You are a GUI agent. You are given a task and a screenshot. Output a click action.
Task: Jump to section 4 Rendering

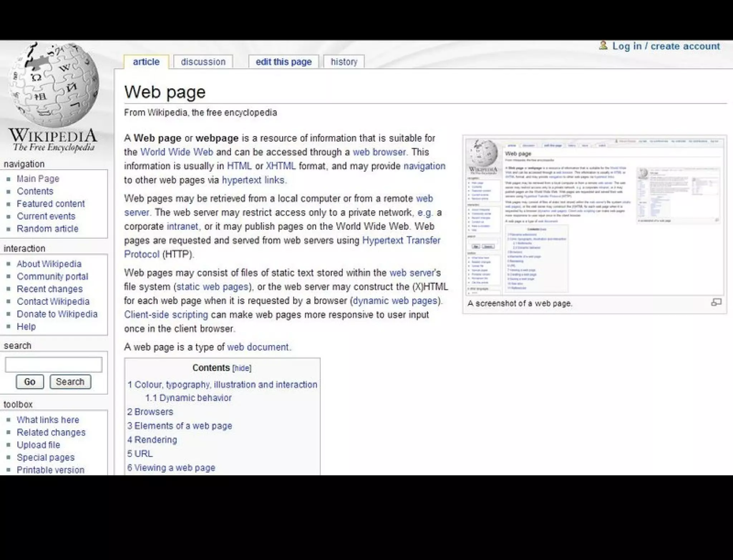point(152,440)
